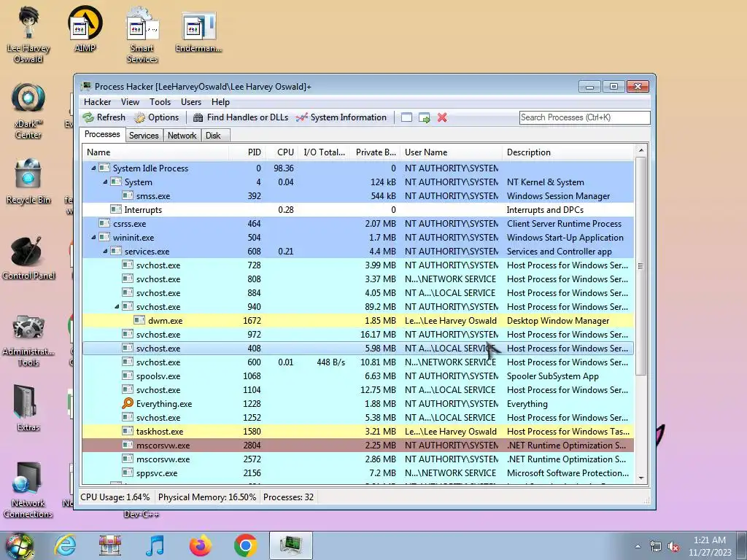The width and height of the screenshot is (747, 560).
Task: Select the Interrupts row
Action: [357, 209]
